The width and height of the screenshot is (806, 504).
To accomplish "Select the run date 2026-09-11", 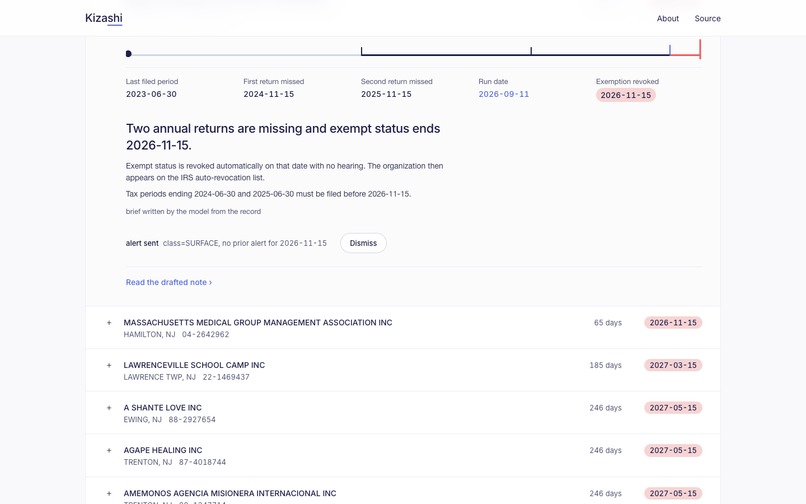I will 503,94.
